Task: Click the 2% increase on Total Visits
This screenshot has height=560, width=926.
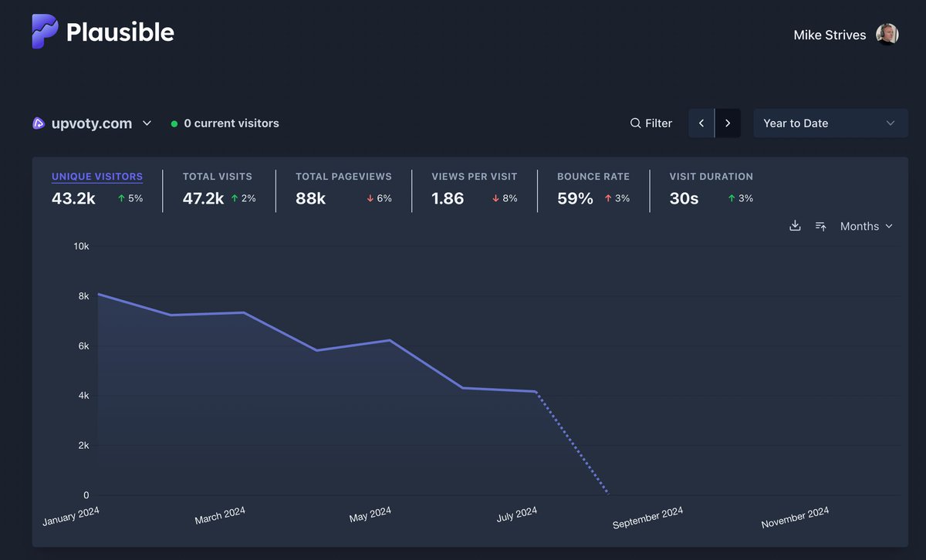Action: 243,199
